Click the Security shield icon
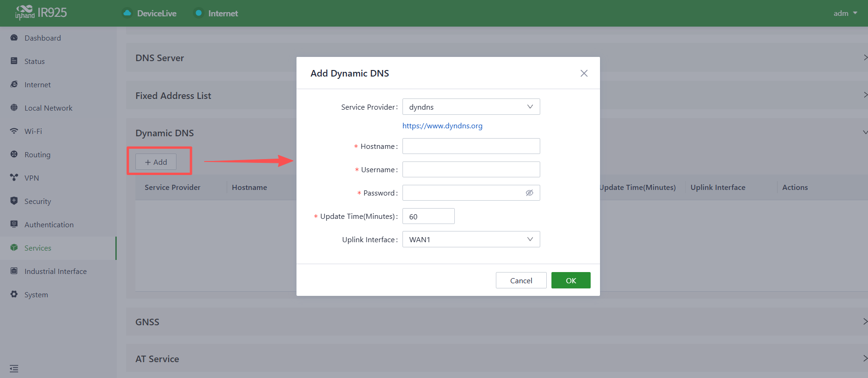 click(x=14, y=201)
